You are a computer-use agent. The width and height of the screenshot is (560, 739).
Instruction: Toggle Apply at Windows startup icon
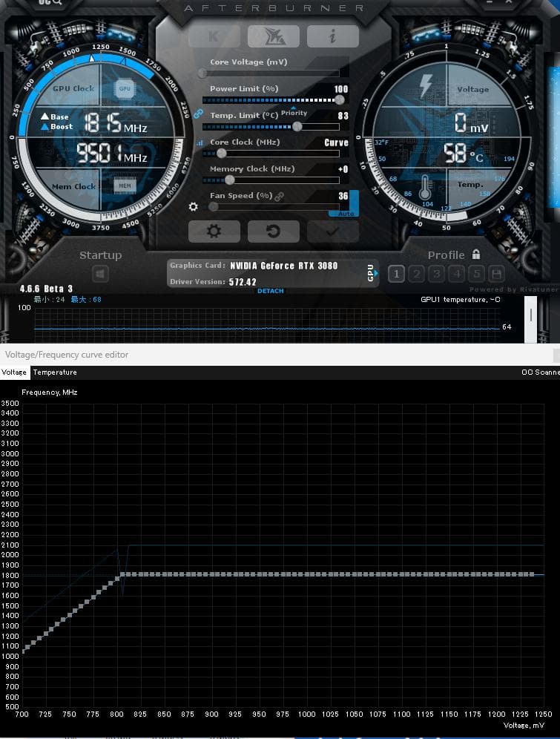100,274
